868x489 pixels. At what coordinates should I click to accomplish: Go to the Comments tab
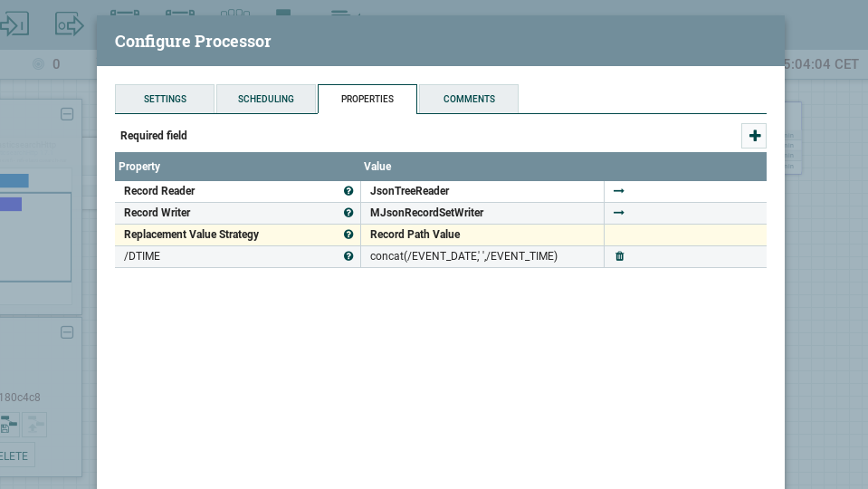pyautogui.click(x=469, y=99)
